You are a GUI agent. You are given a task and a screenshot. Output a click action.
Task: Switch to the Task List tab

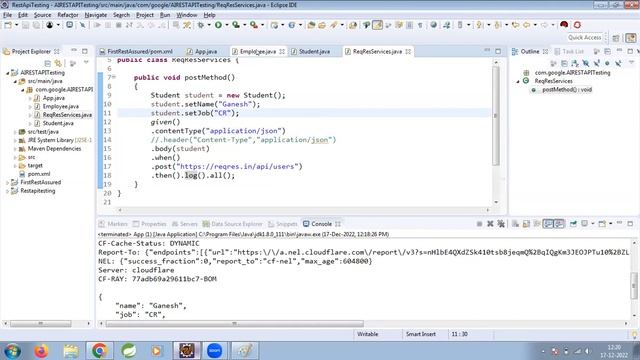(x=569, y=51)
